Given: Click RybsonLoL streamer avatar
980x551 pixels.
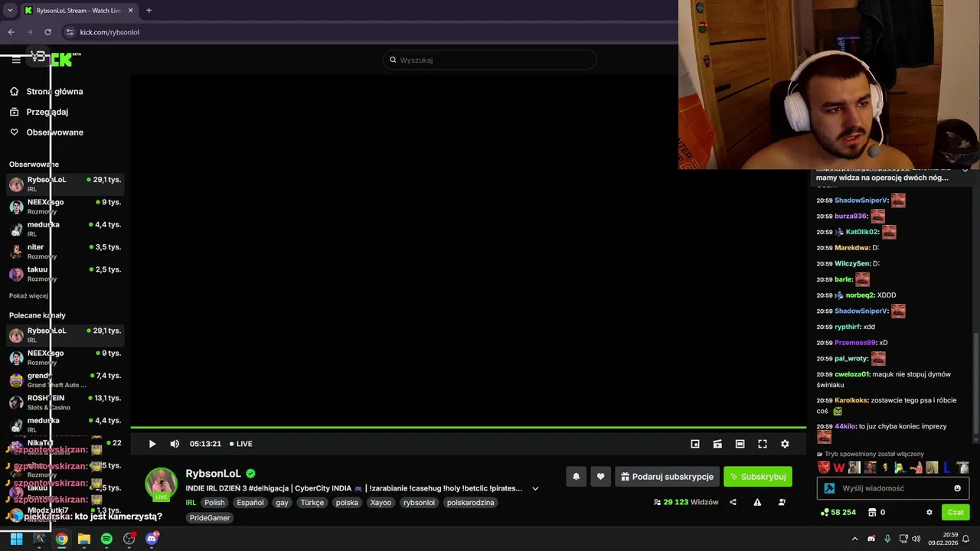Looking at the screenshot, I should 162,484.
